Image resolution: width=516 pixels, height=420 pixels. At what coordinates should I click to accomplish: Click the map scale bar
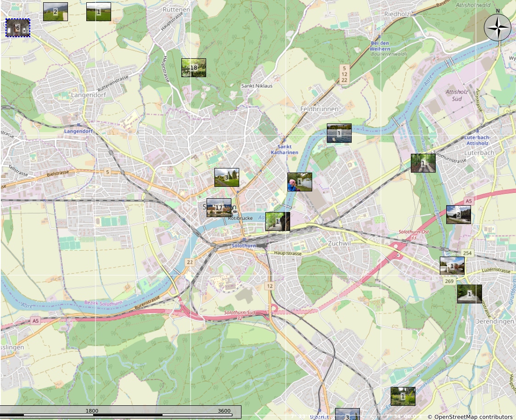coord(121,411)
